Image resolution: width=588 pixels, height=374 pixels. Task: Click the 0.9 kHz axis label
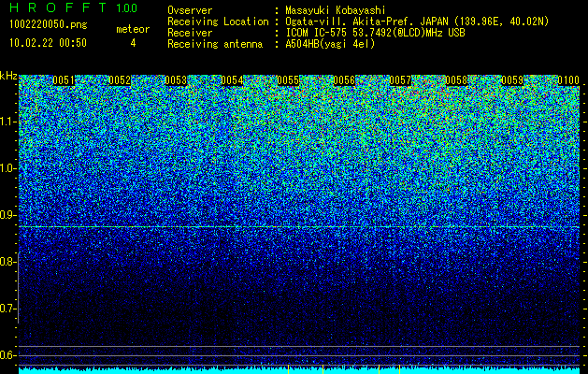(x=7, y=215)
